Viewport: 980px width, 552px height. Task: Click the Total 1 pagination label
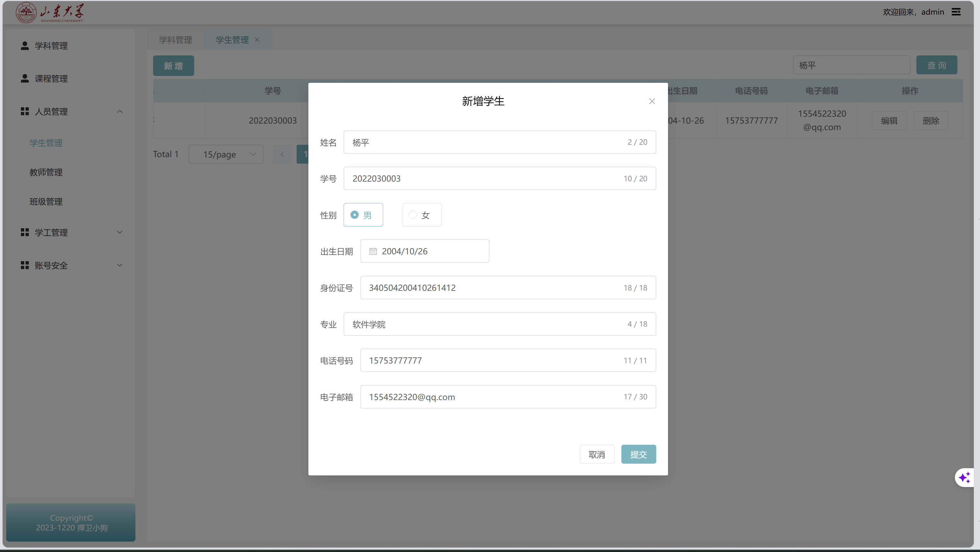pos(165,154)
